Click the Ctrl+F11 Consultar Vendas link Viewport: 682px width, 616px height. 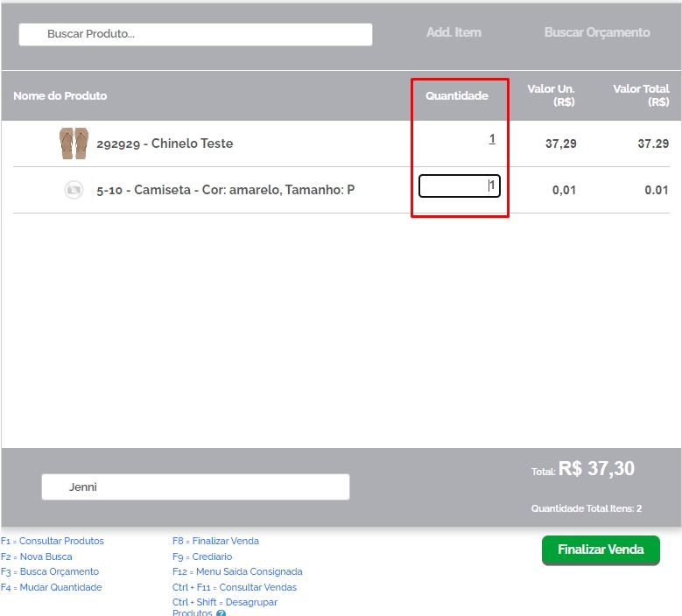(235, 587)
